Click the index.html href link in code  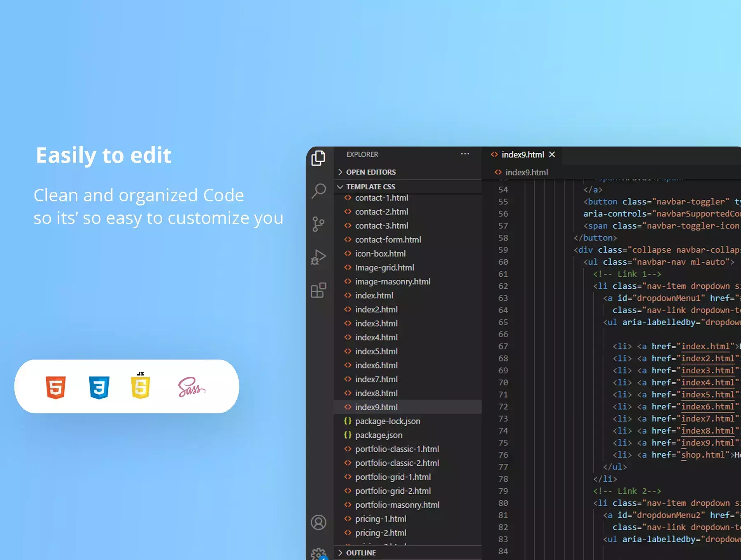tap(705, 346)
